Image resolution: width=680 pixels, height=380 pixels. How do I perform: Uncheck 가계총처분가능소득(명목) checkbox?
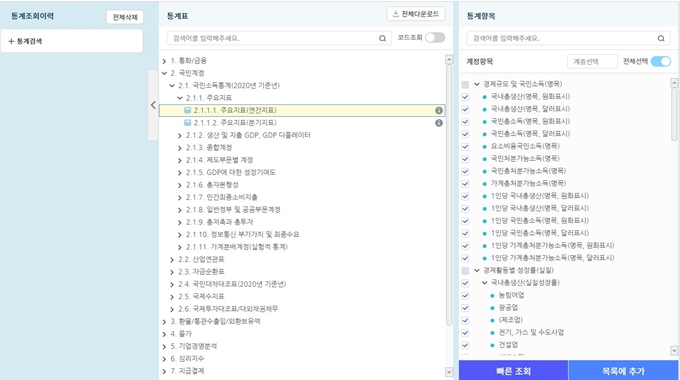465,184
